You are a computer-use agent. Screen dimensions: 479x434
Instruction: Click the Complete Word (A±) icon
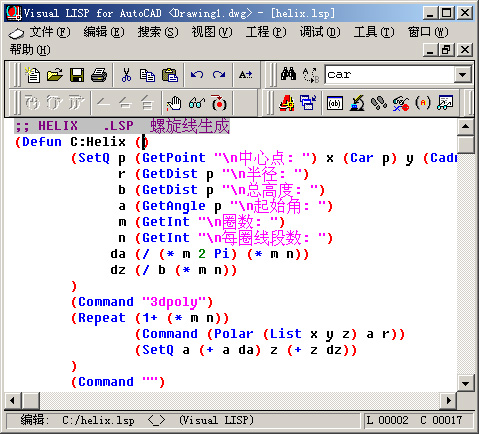pyautogui.click(x=246, y=75)
